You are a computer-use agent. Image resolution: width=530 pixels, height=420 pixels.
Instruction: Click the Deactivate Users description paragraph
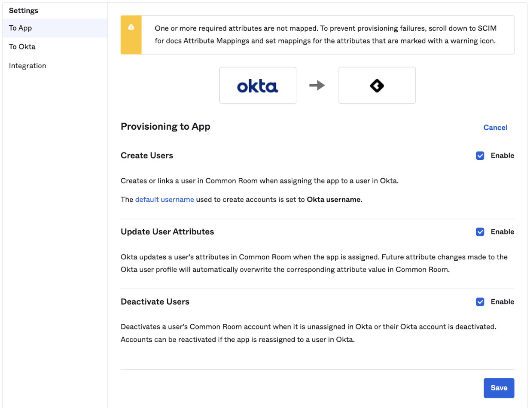pos(308,333)
